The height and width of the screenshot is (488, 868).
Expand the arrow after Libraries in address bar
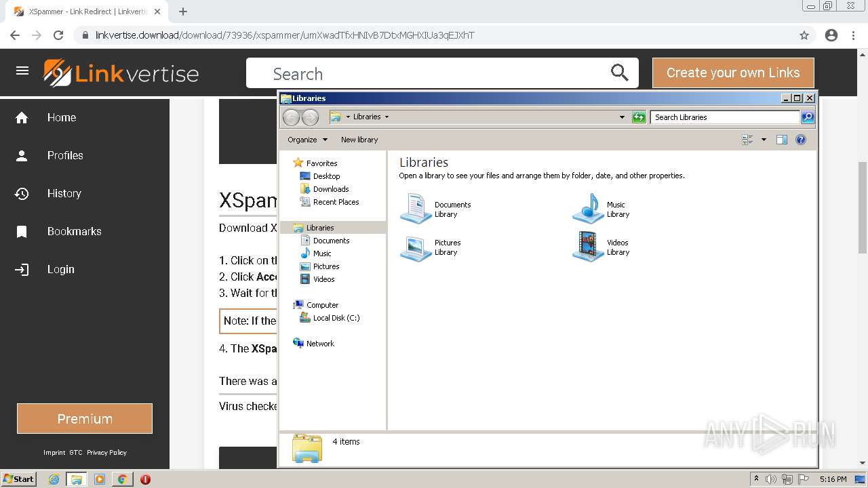(387, 117)
